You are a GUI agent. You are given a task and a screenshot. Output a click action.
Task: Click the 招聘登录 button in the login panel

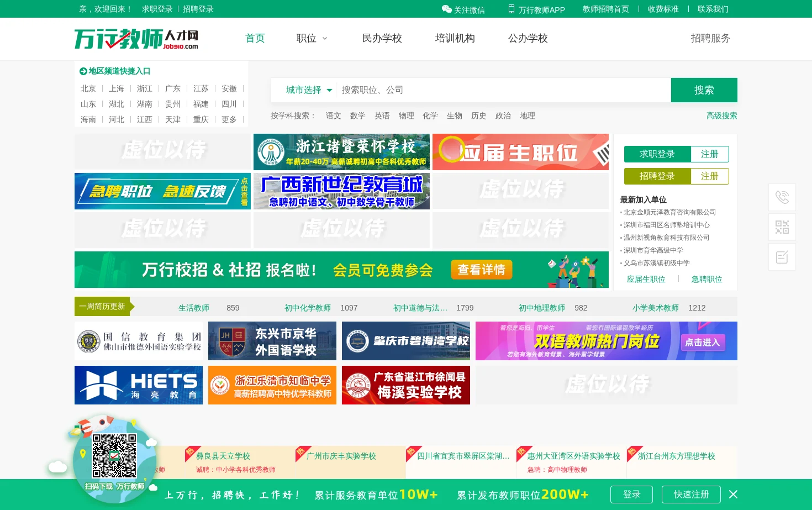[x=657, y=176]
